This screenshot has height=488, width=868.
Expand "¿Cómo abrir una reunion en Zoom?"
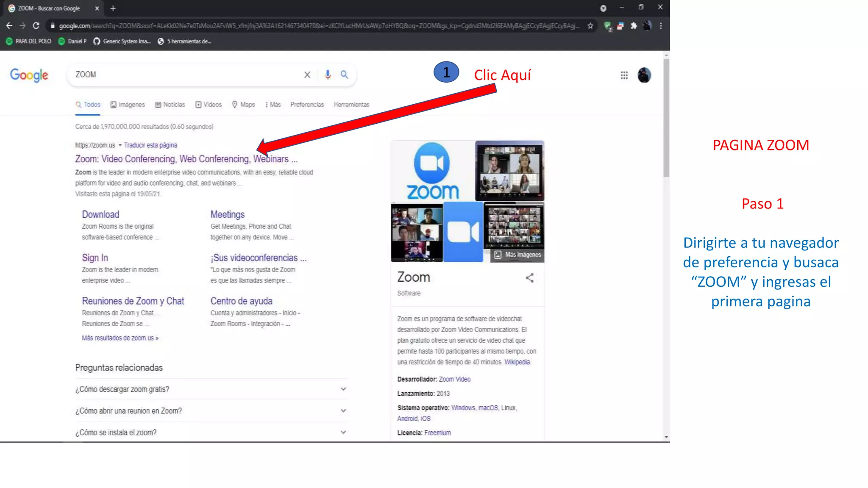point(343,410)
